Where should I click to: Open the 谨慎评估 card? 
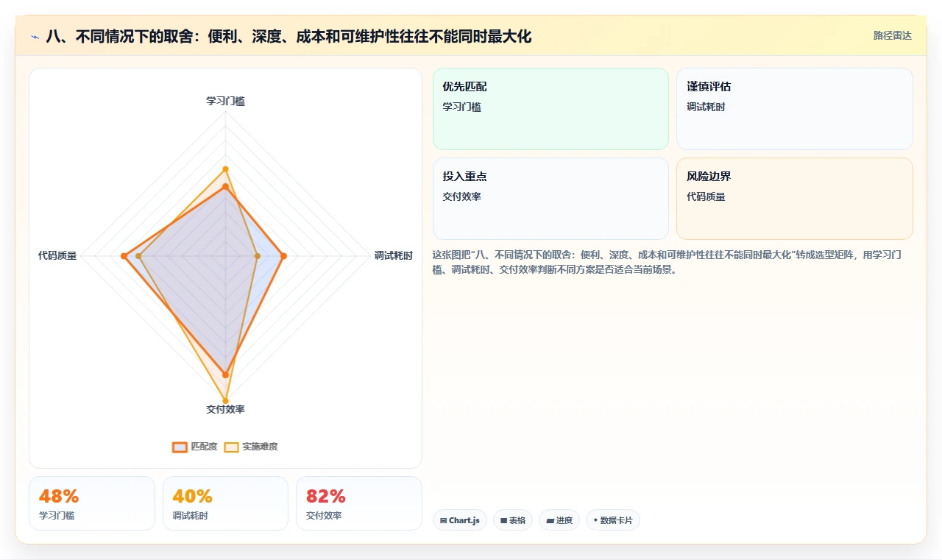pyautogui.click(x=795, y=109)
